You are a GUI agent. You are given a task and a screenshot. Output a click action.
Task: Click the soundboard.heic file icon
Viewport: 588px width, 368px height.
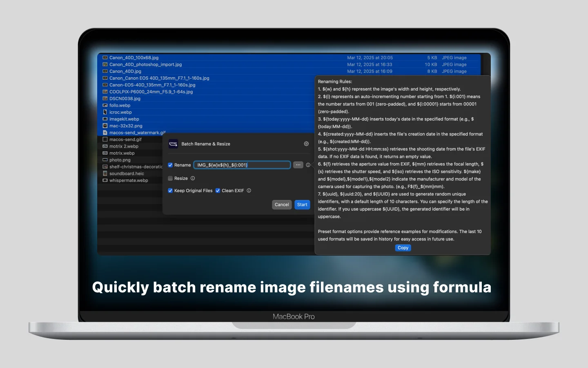[105, 173]
